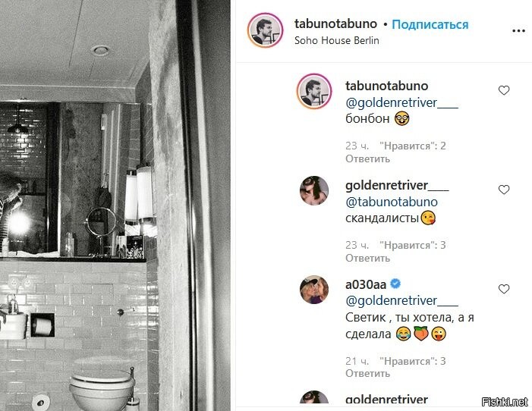Open Soho House Berlin location link
The width and height of the screenshot is (532, 411).
pos(336,40)
